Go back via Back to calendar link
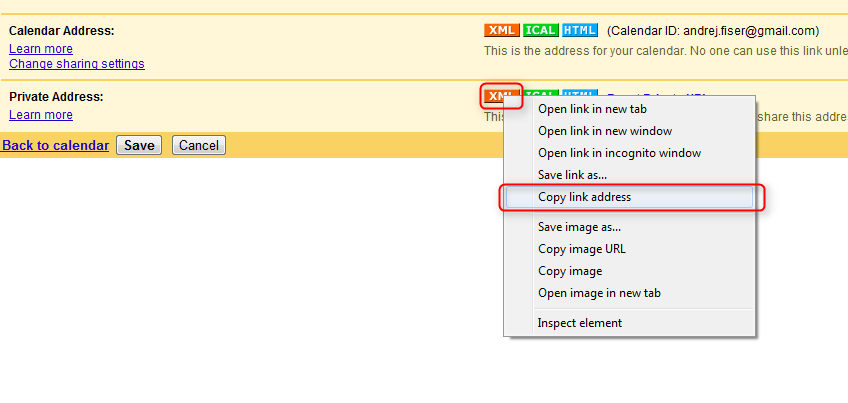Screen dimensions: 848x403 (56, 146)
